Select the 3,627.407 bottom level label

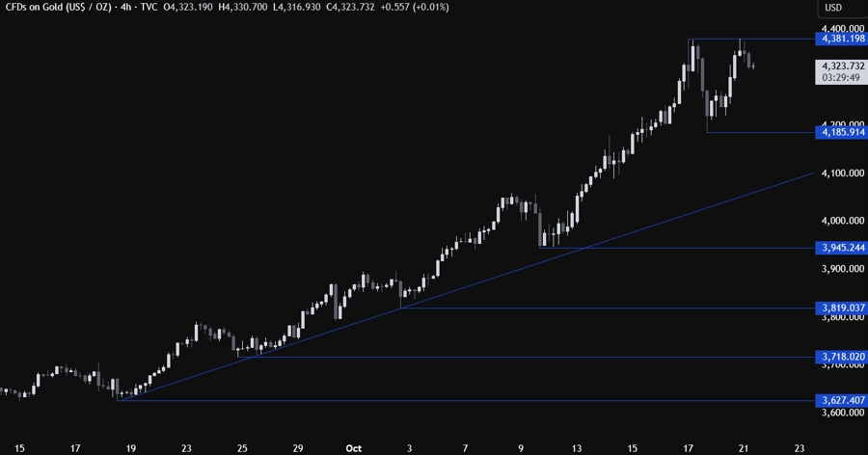pyautogui.click(x=841, y=400)
